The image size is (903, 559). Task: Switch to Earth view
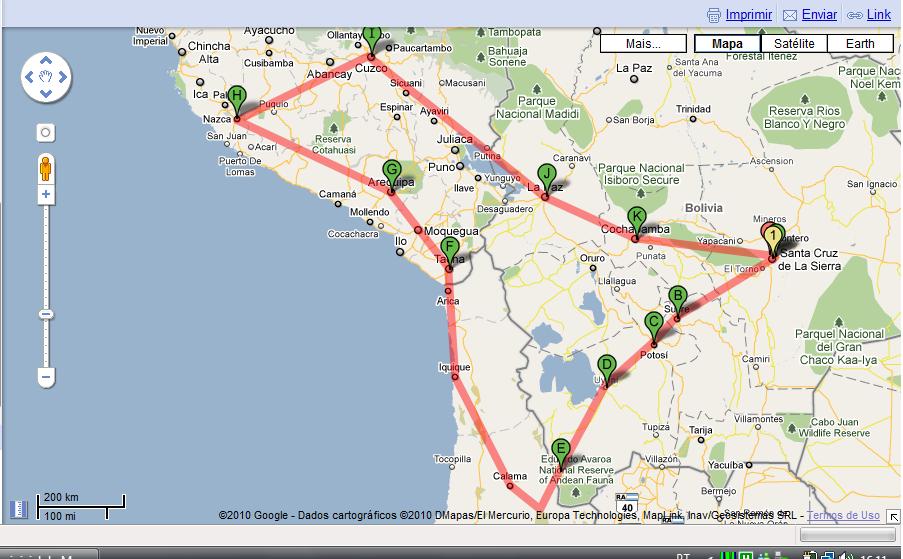tap(859, 44)
